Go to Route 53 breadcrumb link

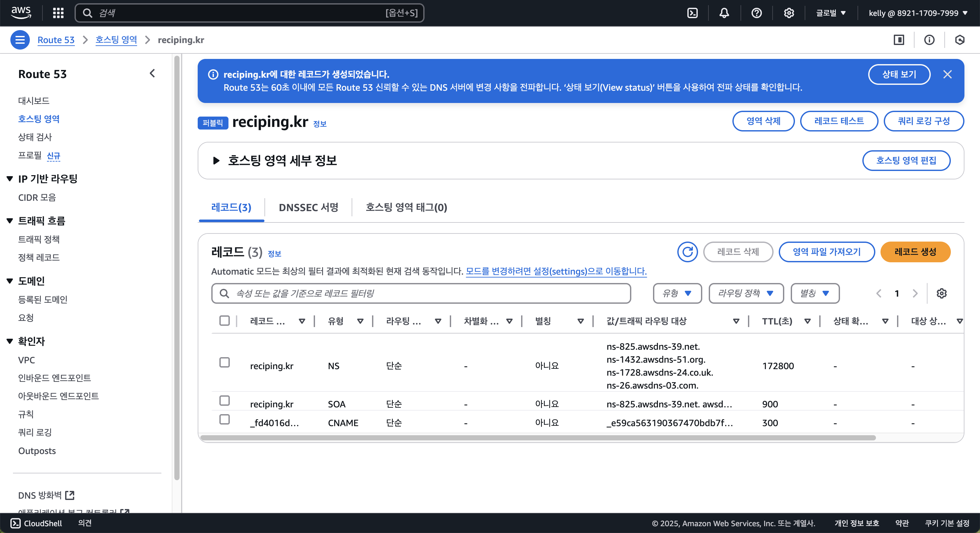tap(56, 40)
